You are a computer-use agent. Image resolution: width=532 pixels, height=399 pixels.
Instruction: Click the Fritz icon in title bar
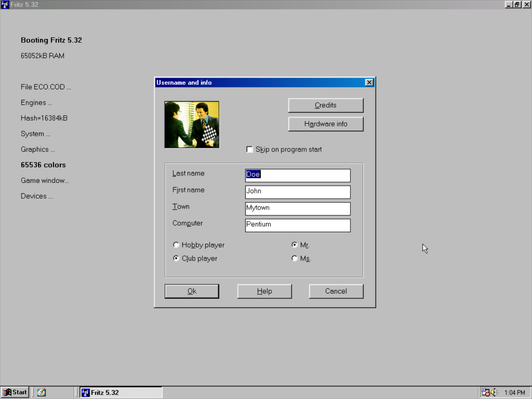(5, 5)
